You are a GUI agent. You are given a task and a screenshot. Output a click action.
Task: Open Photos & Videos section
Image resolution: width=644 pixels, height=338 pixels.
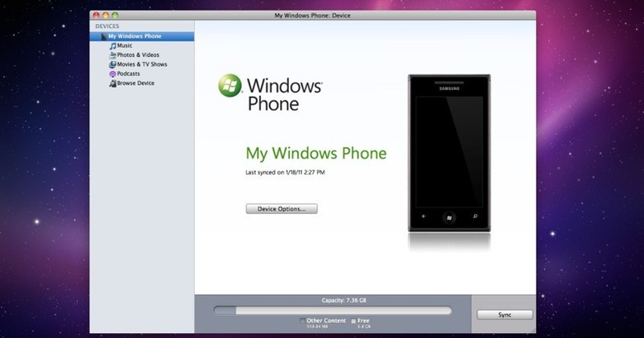point(138,55)
